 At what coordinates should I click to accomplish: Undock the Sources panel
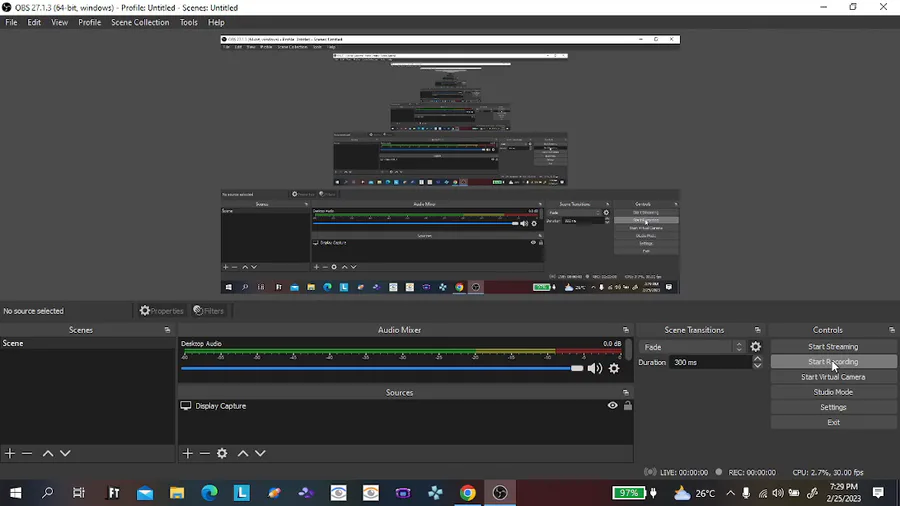point(626,392)
